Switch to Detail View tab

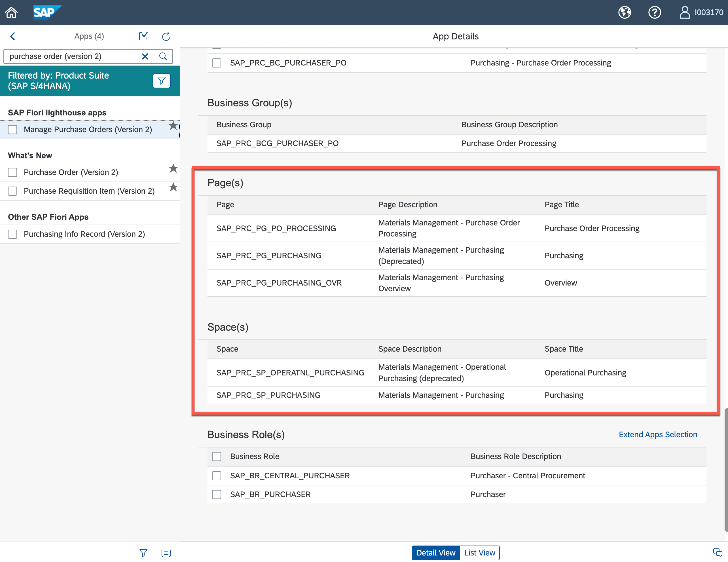(x=435, y=553)
